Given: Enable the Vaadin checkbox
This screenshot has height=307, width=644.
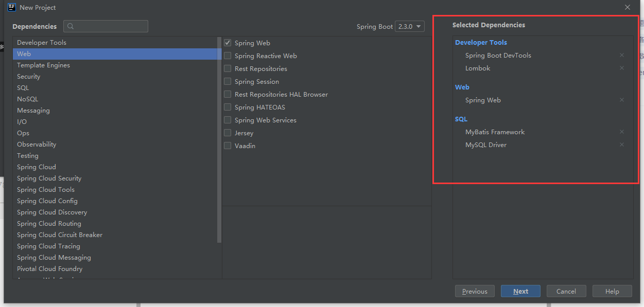Looking at the screenshot, I should point(227,146).
